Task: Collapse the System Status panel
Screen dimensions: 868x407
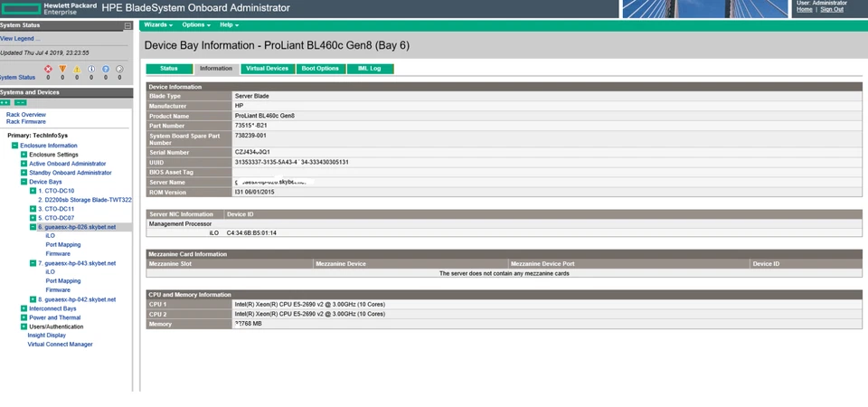Action: (127, 25)
